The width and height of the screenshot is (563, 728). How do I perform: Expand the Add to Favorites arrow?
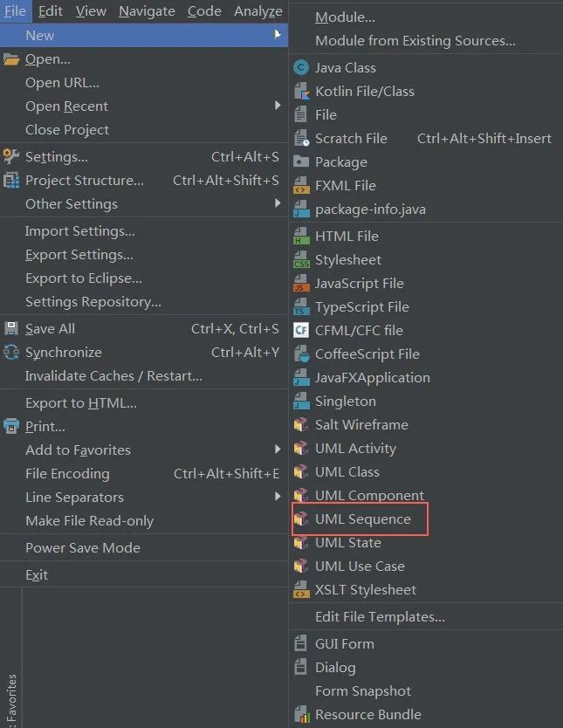point(278,449)
